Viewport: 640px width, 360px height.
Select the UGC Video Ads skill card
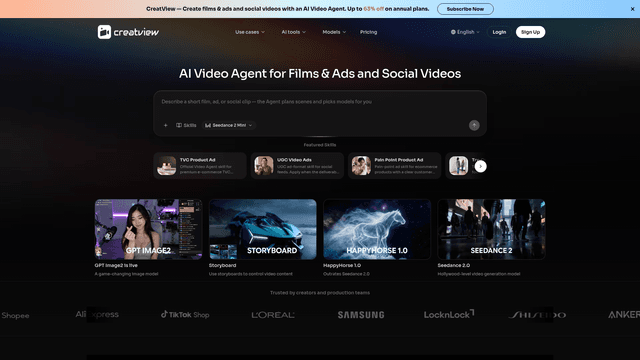[297, 166]
